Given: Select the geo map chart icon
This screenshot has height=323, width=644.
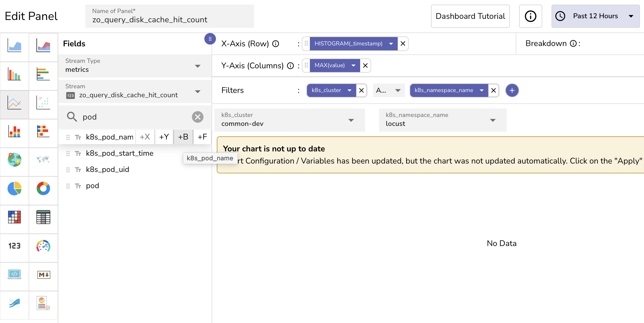Looking at the screenshot, I should click(x=14, y=160).
